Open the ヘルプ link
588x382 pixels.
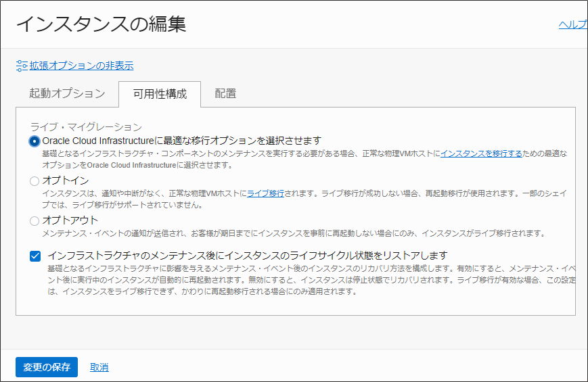click(x=572, y=25)
